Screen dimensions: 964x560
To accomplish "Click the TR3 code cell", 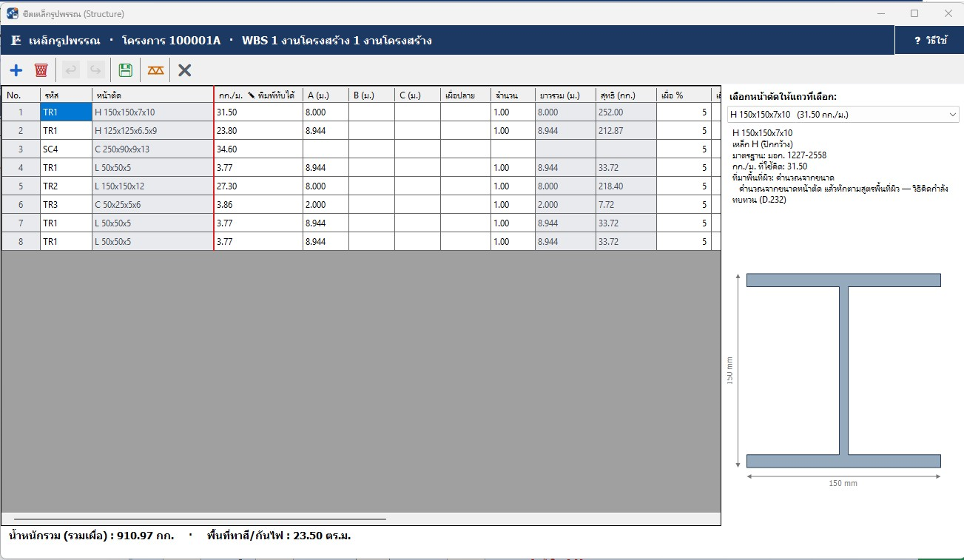I will [66, 205].
